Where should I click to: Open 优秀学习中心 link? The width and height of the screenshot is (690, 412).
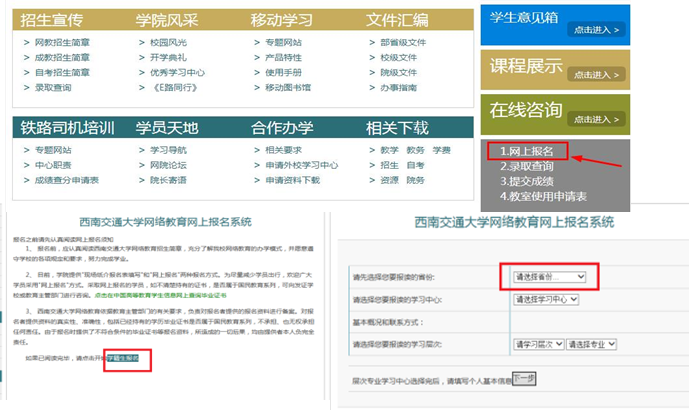(177, 73)
